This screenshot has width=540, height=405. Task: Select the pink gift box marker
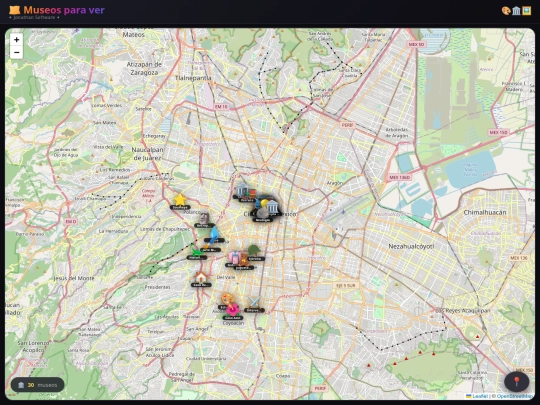pyautogui.click(x=234, y=257)
